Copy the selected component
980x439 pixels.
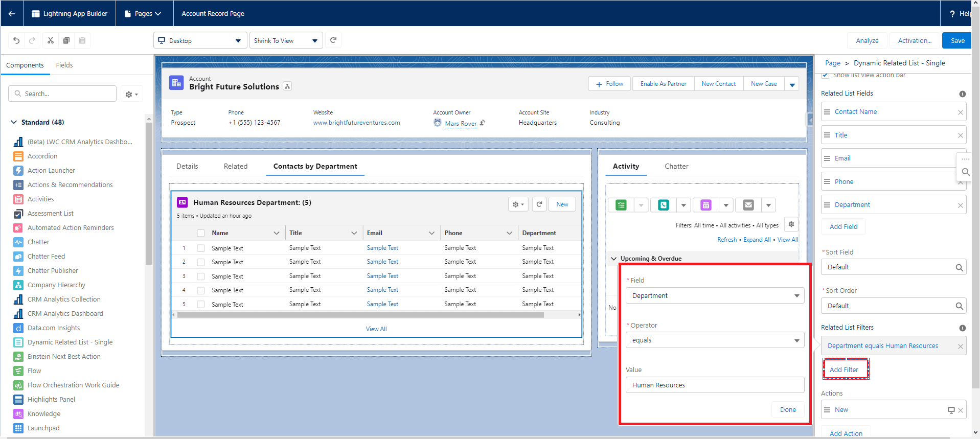(x=66, y=40)
